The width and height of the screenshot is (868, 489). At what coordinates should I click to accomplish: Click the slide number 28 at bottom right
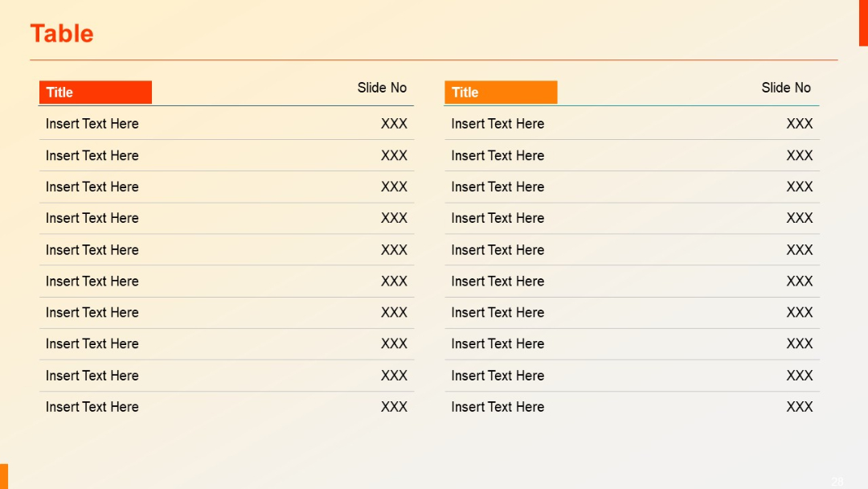click(x=837, y=482)
